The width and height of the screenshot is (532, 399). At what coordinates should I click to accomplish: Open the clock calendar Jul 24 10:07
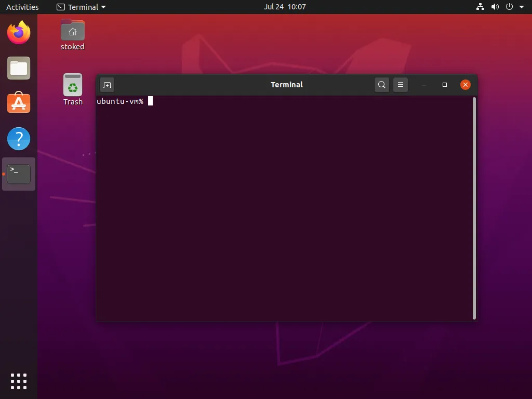pyautogui.click(x=285, y=7)
